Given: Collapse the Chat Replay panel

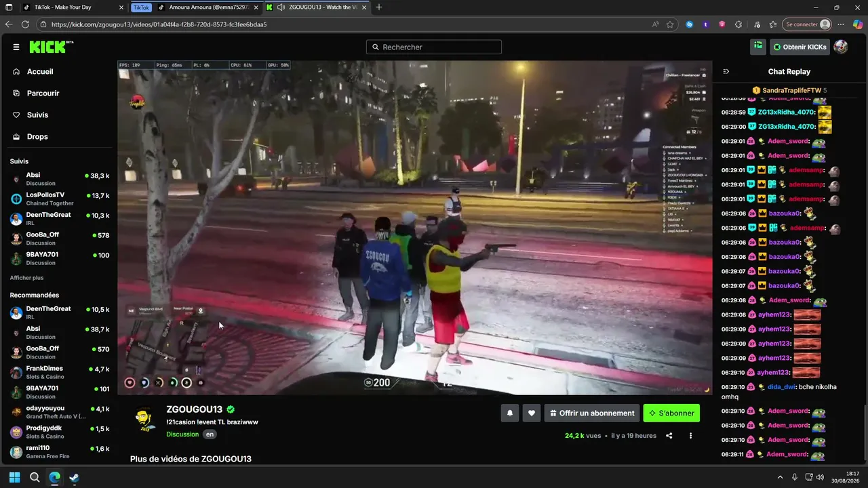Looking at the screenshot, I should [726, 71].
